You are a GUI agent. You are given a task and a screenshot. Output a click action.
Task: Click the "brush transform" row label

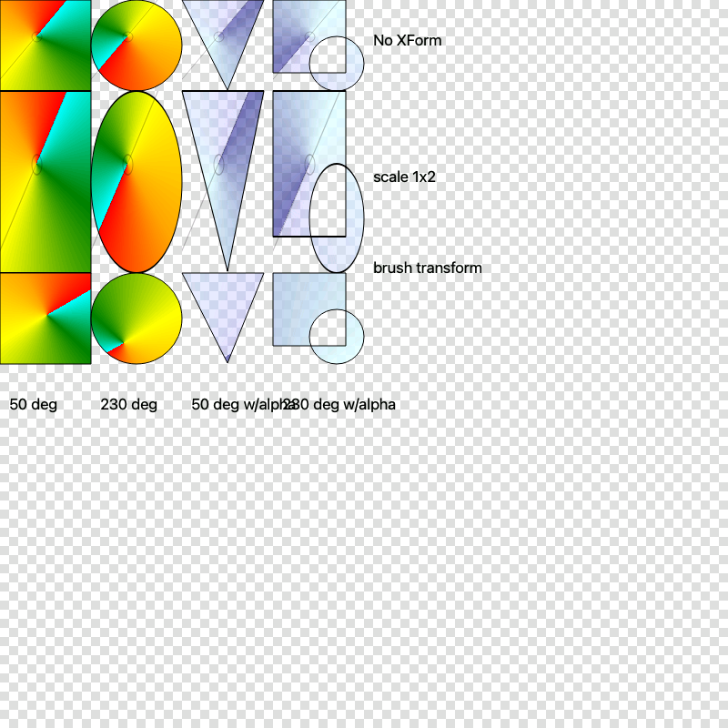tap(427, 268)
